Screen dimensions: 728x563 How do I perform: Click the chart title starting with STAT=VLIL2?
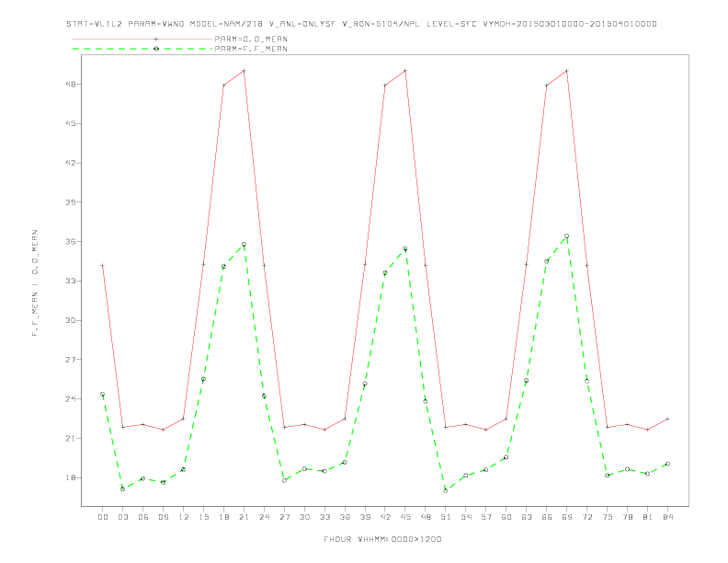coord(361,24)
